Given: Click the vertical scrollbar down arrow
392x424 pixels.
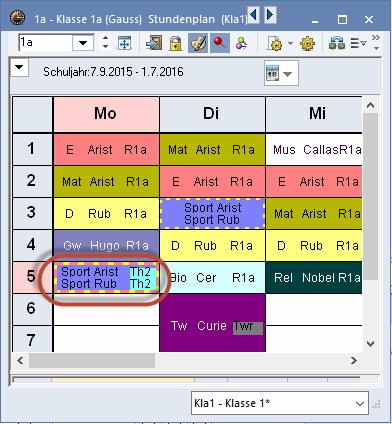Looking at the screenshot, I should tap(370, 344).
